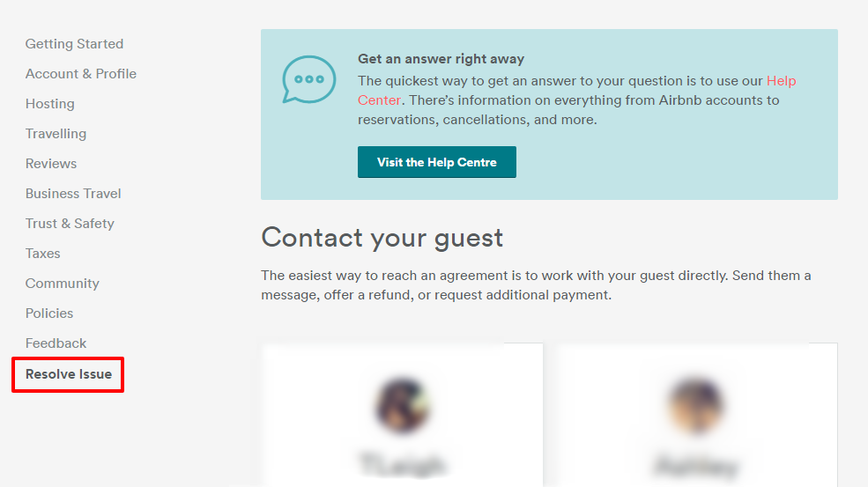Select the Resolve Issue sidebar item

69,374
